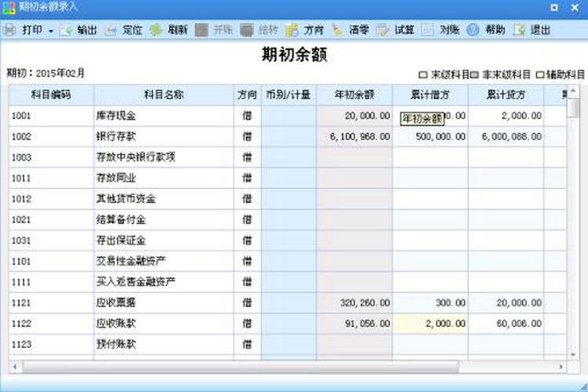The width and height of the screenshot is (588, 392).
Task: Open Reconcile (对账) from the toolbar
Action: (428, 31)
